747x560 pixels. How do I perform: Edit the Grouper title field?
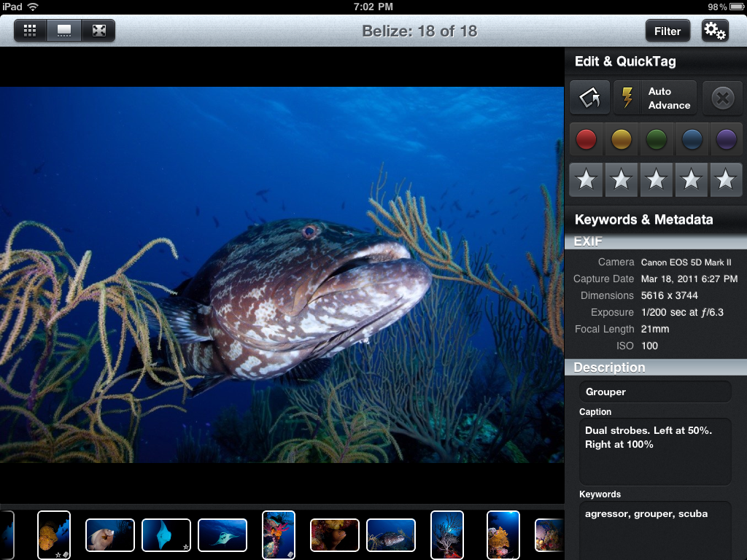tap(655, 392)
